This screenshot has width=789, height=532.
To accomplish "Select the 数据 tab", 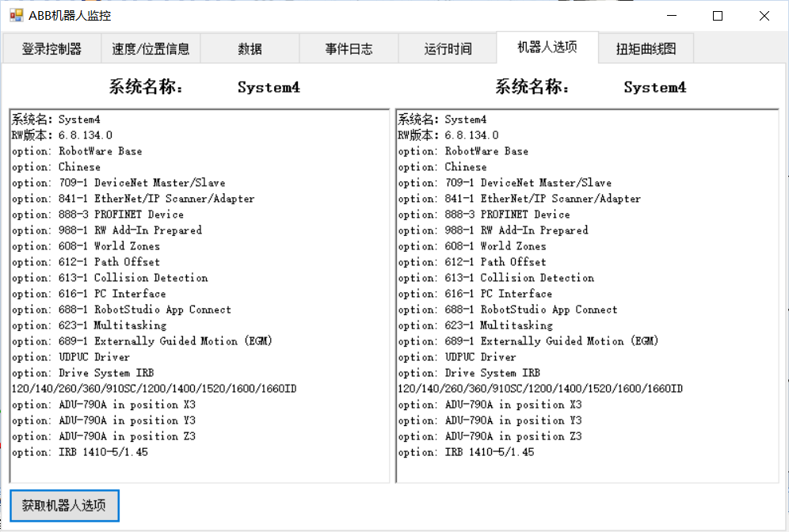I will 250,47.
